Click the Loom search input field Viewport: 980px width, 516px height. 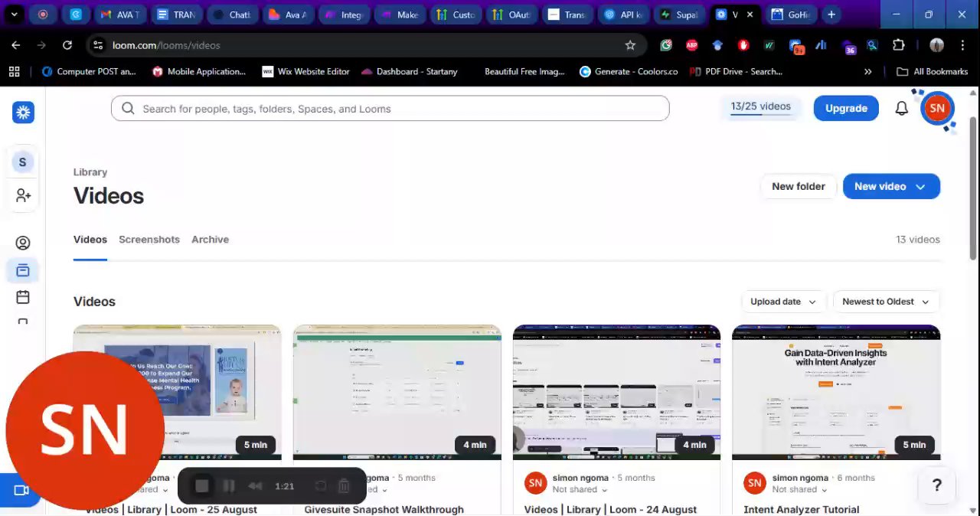(x=390, y=109)
